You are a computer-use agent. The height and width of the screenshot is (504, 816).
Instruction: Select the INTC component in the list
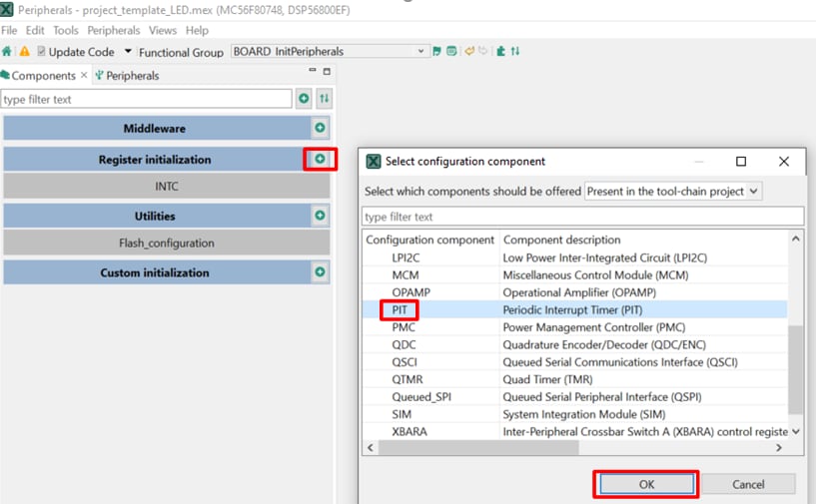click(167, 187)
